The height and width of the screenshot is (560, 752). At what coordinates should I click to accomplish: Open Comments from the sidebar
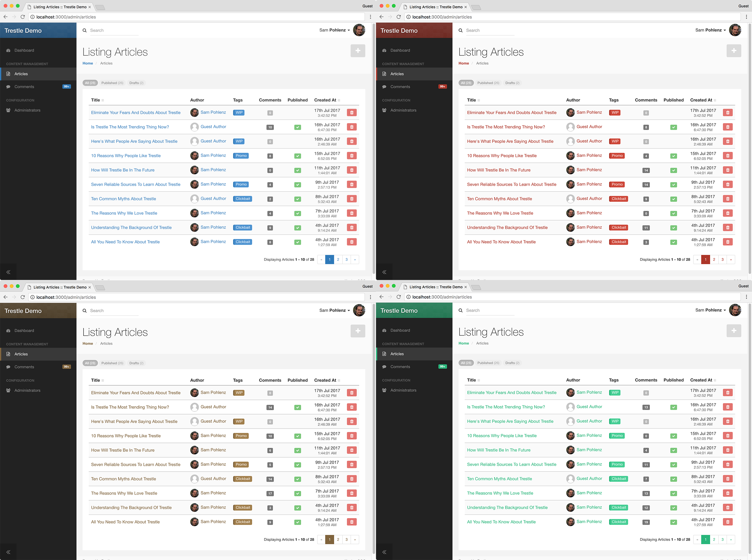click(x=24, y=87)
